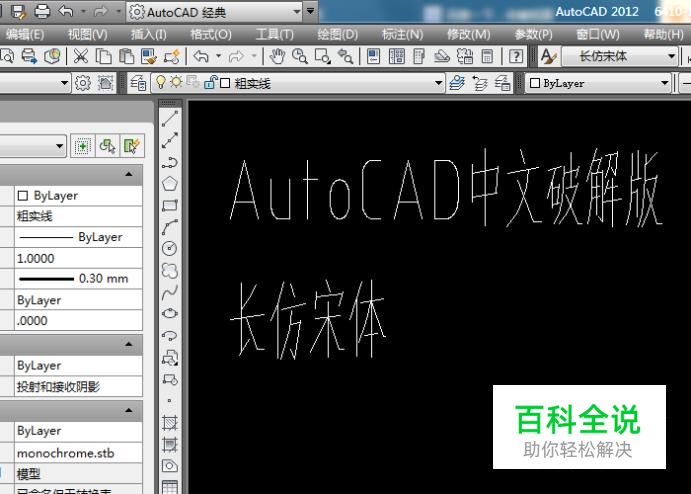Click the Zoom Window icon
Image resolution: width=691 pixels, height=494 pixels.
[323, 56]
